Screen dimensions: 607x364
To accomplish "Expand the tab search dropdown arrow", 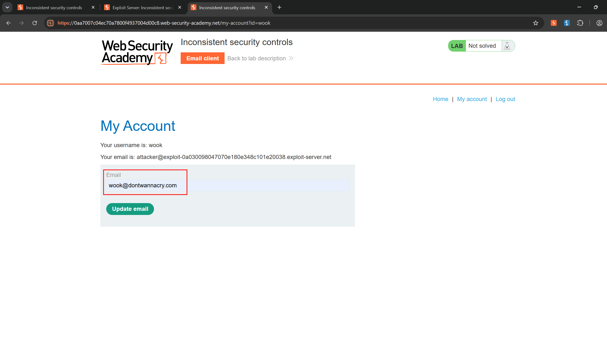I will [x=7, y=7].
